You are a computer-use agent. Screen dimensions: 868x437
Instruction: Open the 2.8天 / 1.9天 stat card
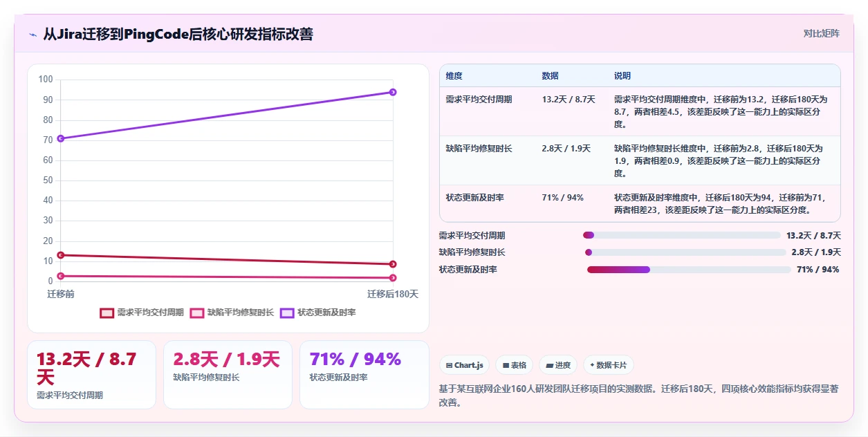pos(228,375)
